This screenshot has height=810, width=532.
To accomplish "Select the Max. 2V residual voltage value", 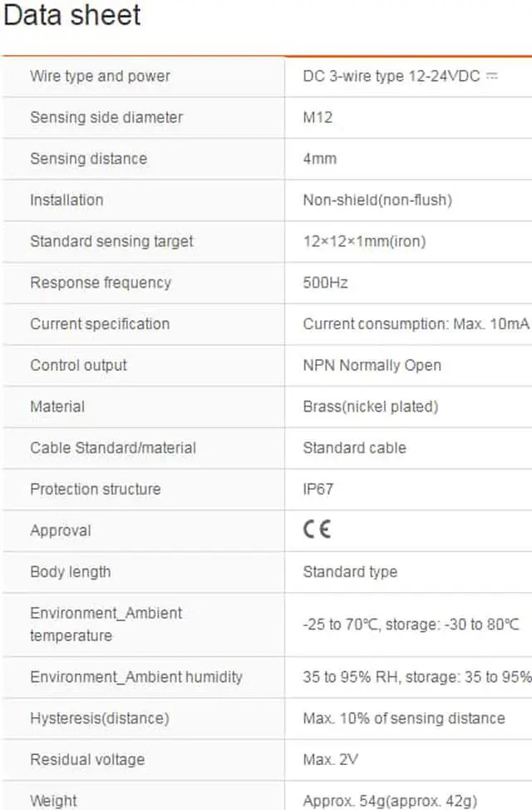I will click(330, 759).
